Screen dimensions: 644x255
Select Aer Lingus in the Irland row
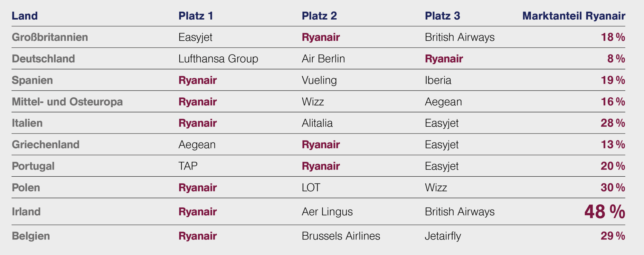click(327, 212)
